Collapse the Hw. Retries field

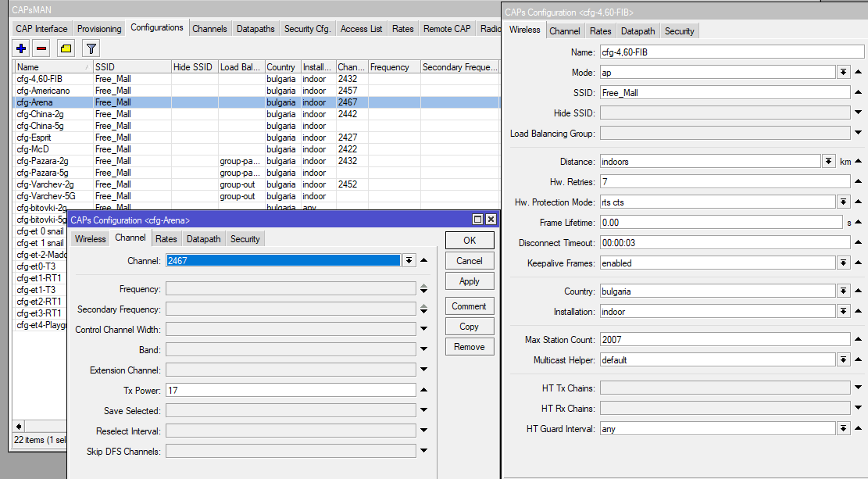click(x=859, y=181)
